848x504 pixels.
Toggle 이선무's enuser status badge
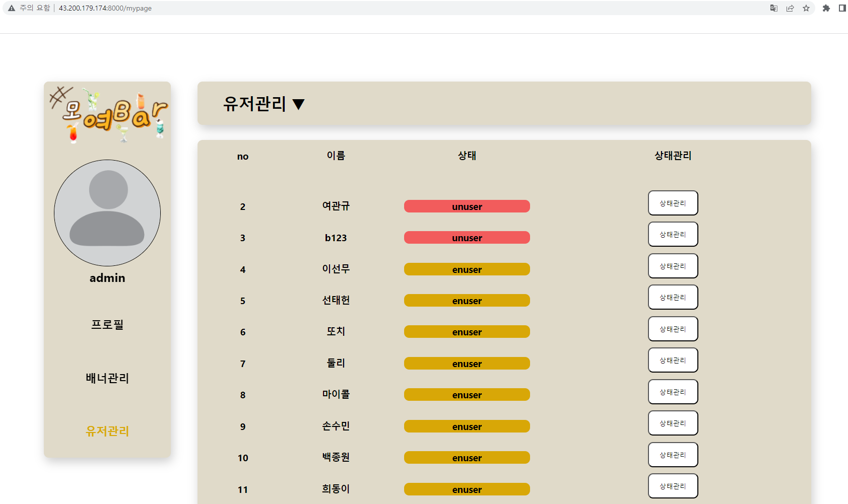(x=467, y=269)
